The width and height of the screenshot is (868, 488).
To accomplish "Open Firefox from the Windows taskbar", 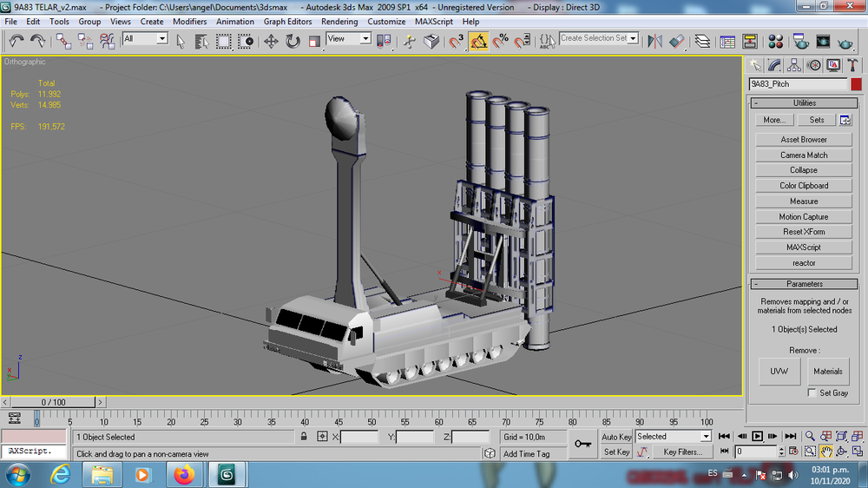I will point(184,475).
